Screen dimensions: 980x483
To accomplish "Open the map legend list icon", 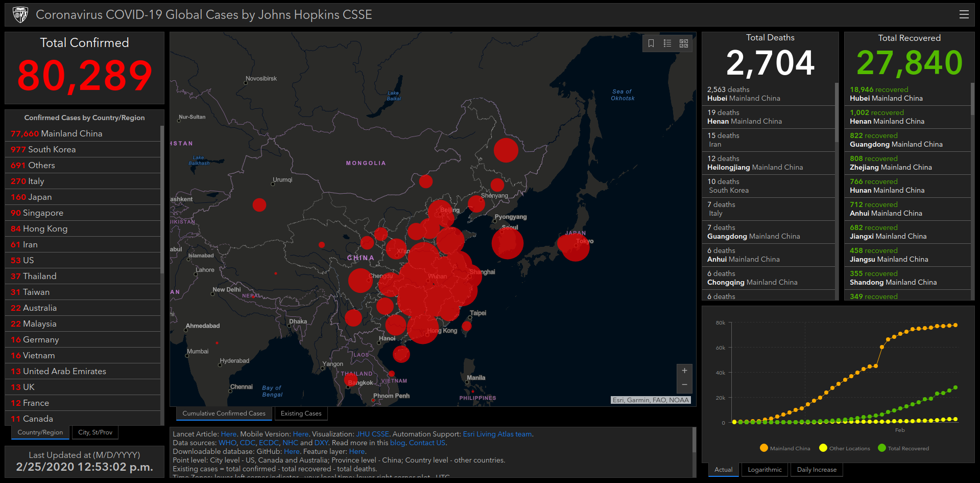I will point(667,43).
